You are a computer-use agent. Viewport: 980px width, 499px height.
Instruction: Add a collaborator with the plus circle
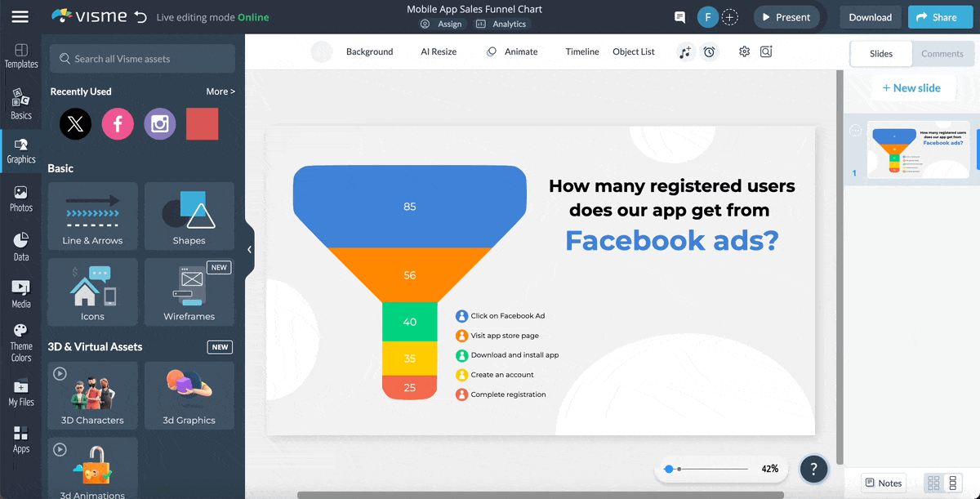coord(730,17)
